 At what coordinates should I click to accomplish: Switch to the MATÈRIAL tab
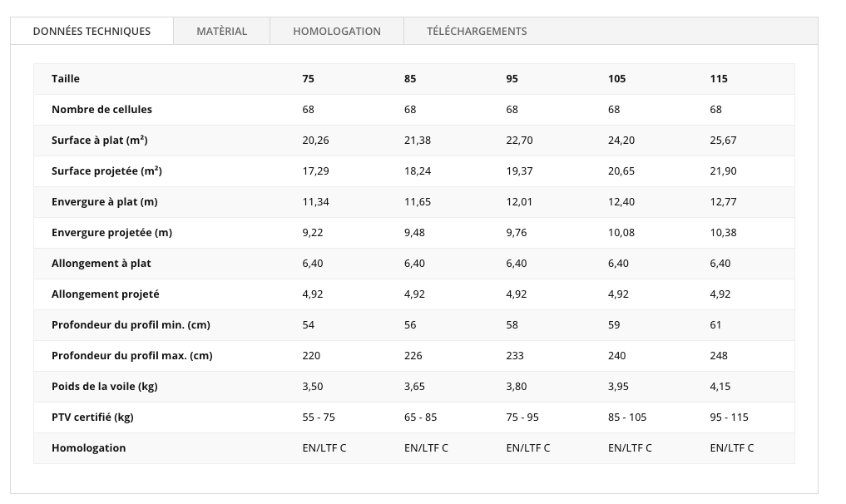(x=221, y=31)
